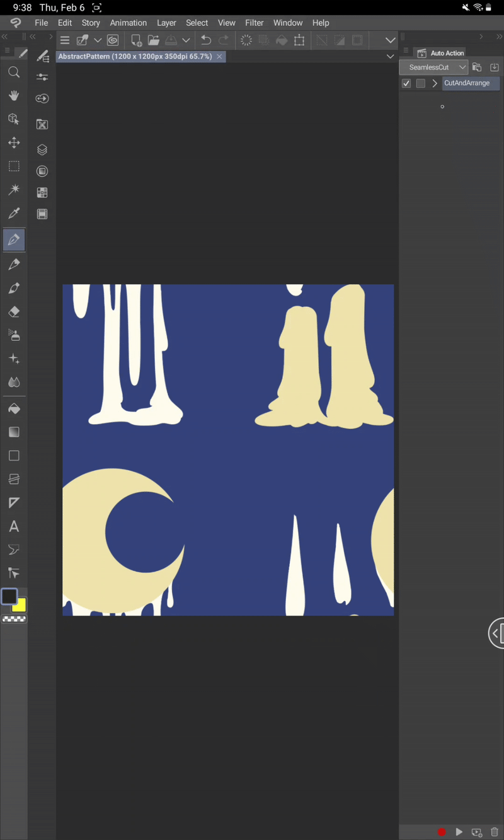Open the Layer palette stacked-layers icon
The height and width of the screenshot is (840, 504).
(42, 150)
